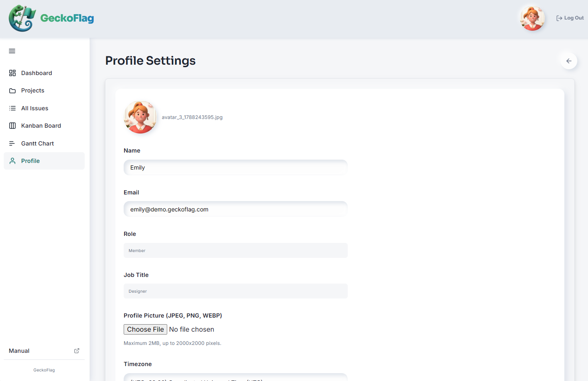
Task: Focus the Name input field
Action: [236, 167]
